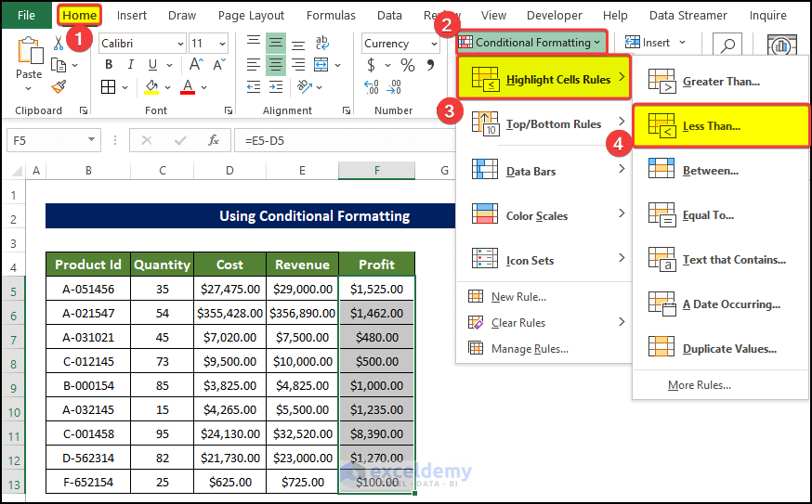This screenshot has width=812, height=504.
Task: Select Highlight Cells Rules menu item
Action: 544,78
